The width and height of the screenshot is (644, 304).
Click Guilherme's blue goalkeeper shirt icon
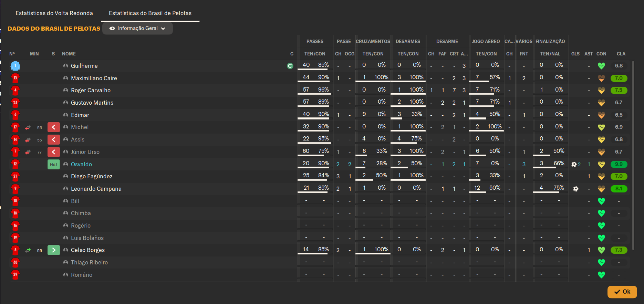(x=15, y=66)
